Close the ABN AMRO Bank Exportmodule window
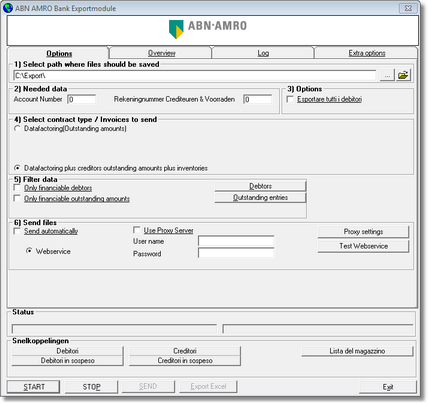428x404 pixels. click(x=408, y=8)
